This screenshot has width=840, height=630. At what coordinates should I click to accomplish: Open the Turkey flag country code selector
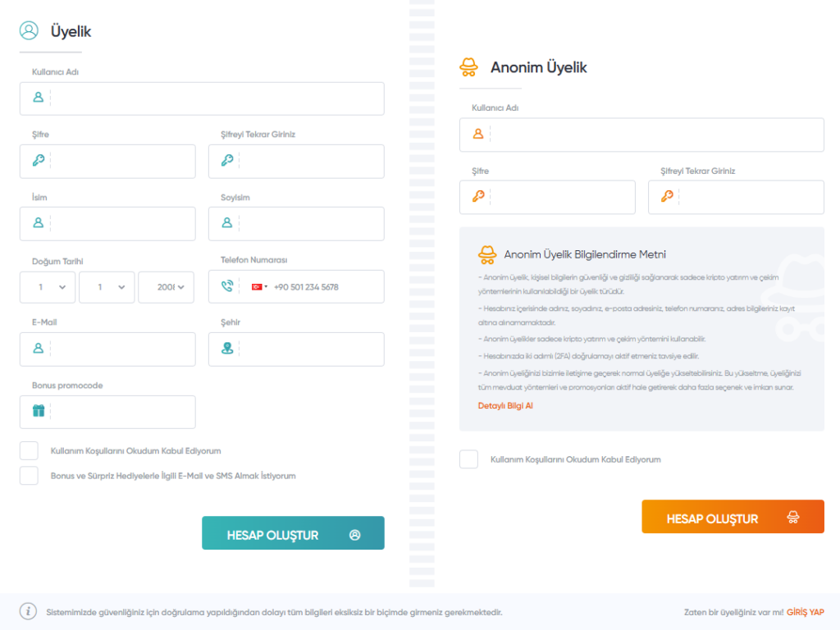[x=260, y=287]
